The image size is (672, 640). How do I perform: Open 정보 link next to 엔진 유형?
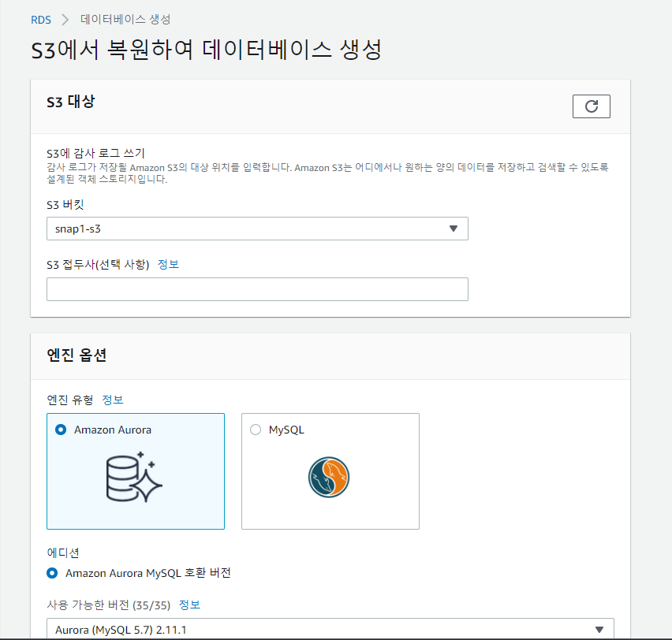pos(113,400)
